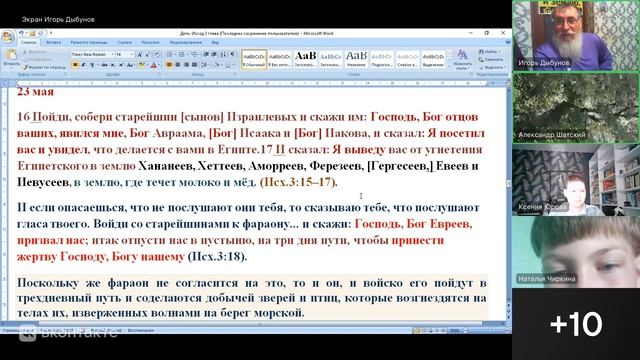
Task: Toggle strikethrough formatting
Action: click(104, 65)
